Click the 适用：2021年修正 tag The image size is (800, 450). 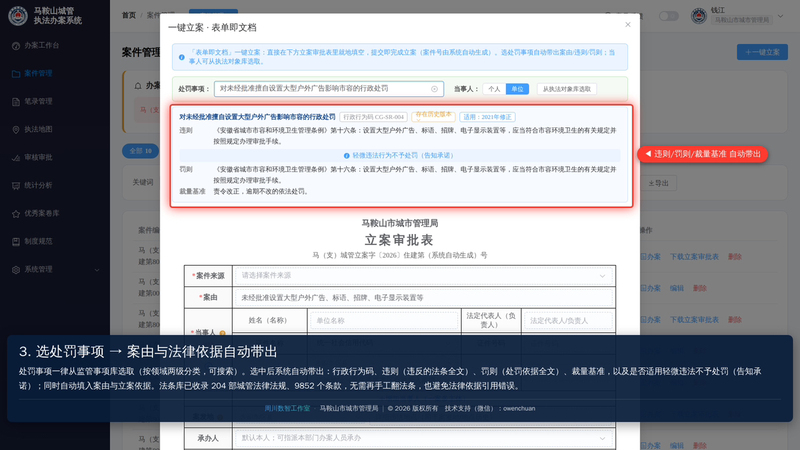[487, 117]
